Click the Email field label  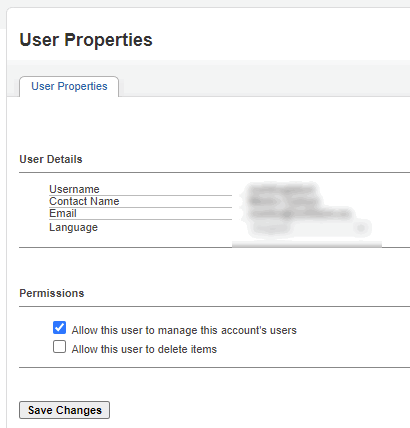pyautogui.click(x=63, y=213)
